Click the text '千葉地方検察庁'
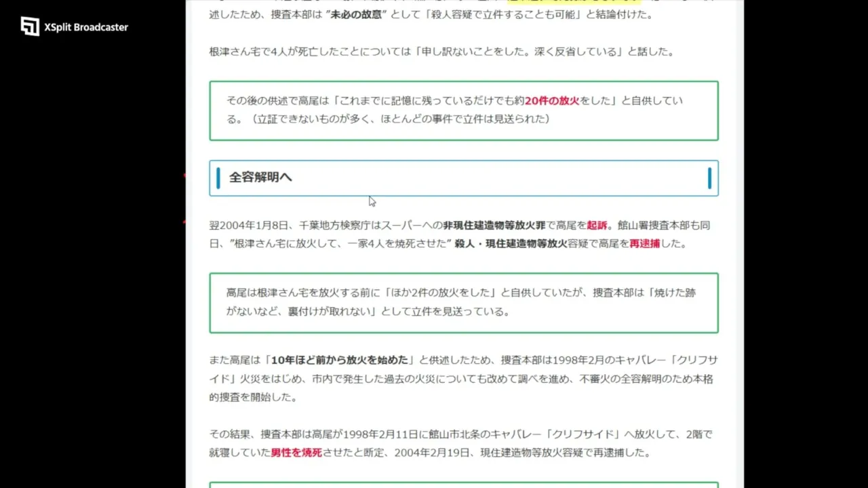The image size is (868, 488). (336, 225)
